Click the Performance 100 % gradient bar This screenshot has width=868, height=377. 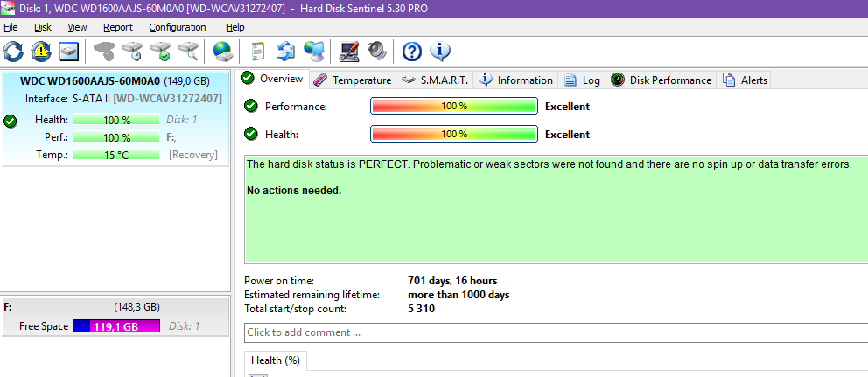[454, 106]
